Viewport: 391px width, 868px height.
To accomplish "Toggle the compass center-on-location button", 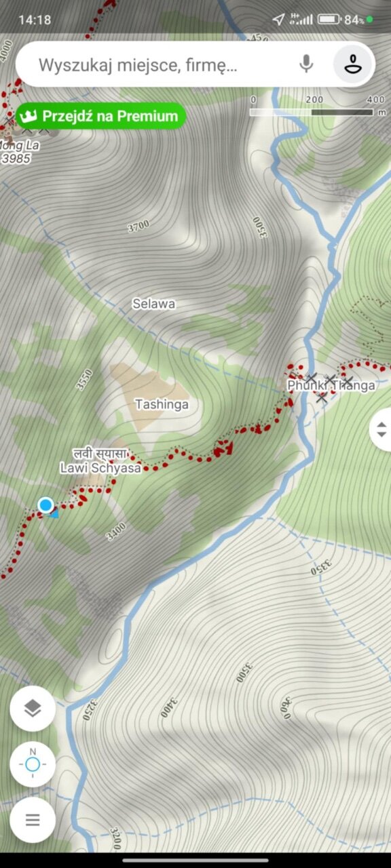I will point(33,764).
